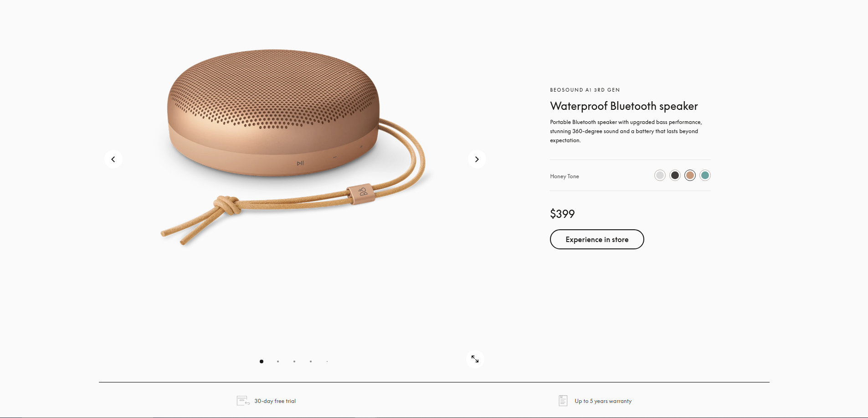868x418 pixels.
Task: Click the 30-day free trial icon
Action: coord(243,401)
